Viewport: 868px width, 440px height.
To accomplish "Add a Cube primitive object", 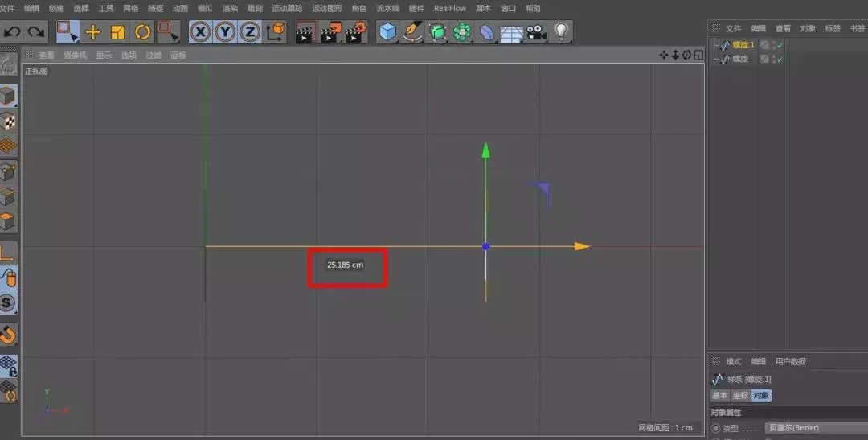I will pyautogui.click(x=388, y=32).
